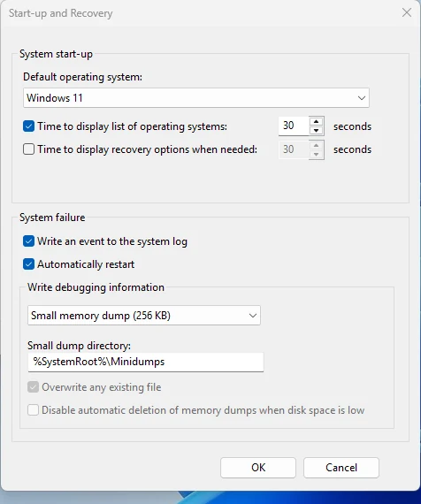Click the OK button

[x=258, y=468]
